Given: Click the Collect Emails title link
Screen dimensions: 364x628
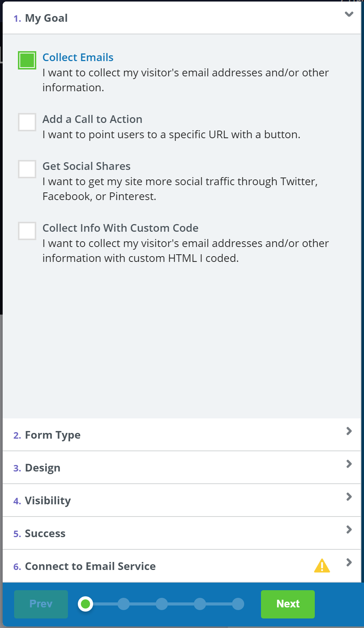Looking at the screenshot, I should (x=78, y=57).
